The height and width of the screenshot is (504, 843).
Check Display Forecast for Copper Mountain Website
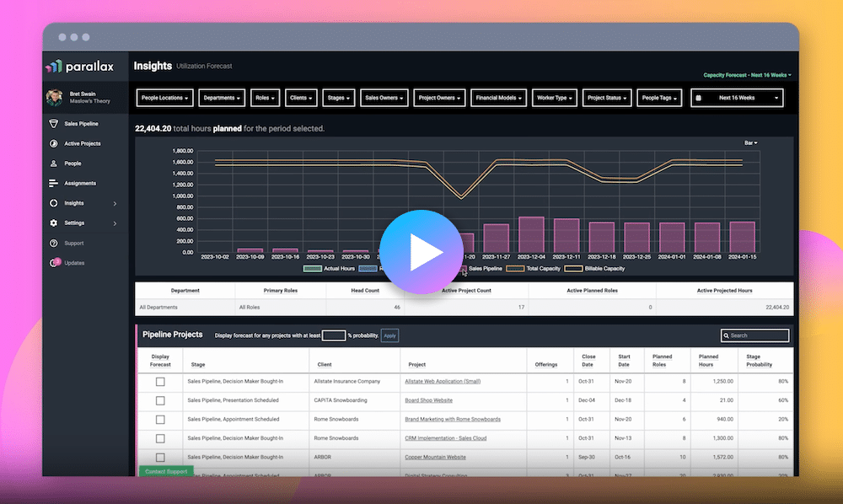click(160, 458)
